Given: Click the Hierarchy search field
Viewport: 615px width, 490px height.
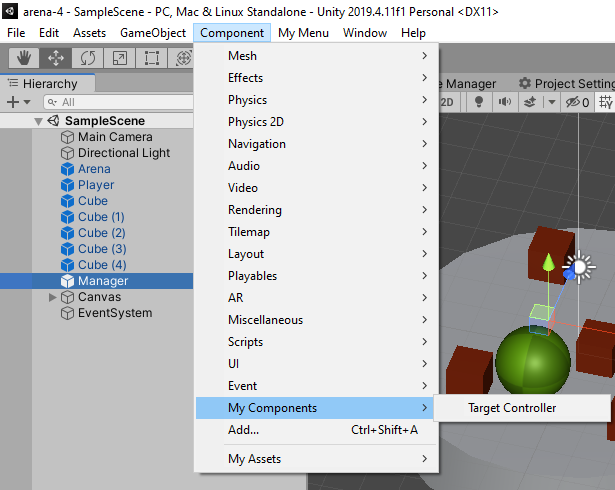Looking at the screenshot, I should [x=118, y=102].
